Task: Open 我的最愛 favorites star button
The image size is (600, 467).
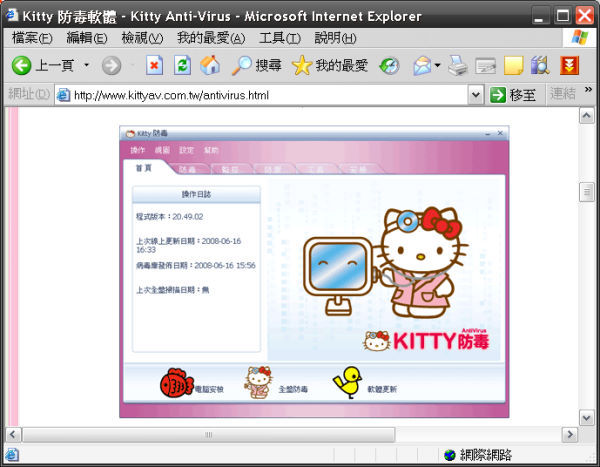Action: coord(329,65)
